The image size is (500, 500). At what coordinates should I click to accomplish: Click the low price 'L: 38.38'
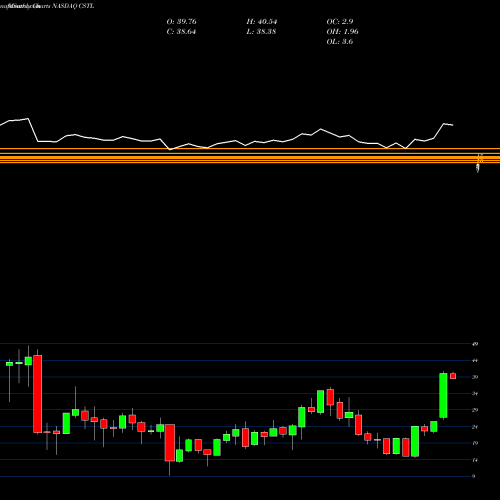(x=261, y=32)
